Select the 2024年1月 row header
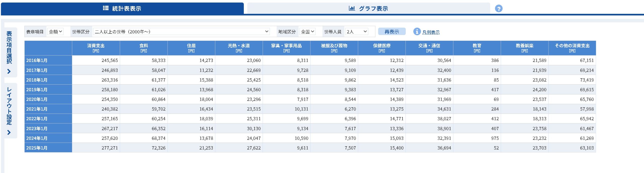This screenshot has height=173, width=644. point(48,138)
